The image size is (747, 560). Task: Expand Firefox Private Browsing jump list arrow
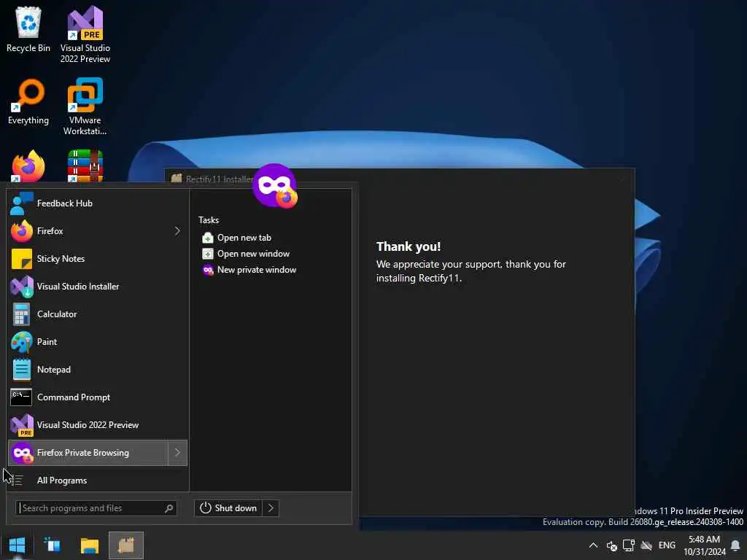pyautogui.click(x=177, y=453)
